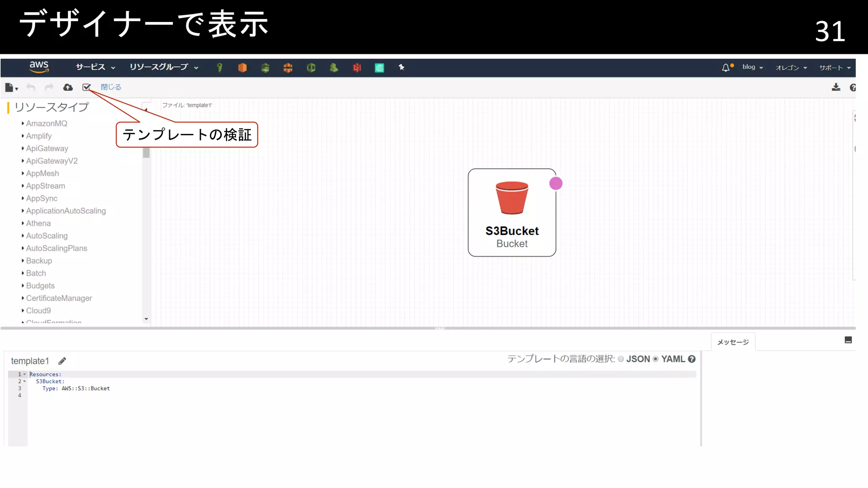Fold the S3Bucket line in editor
868x488 pixels.
25,381
